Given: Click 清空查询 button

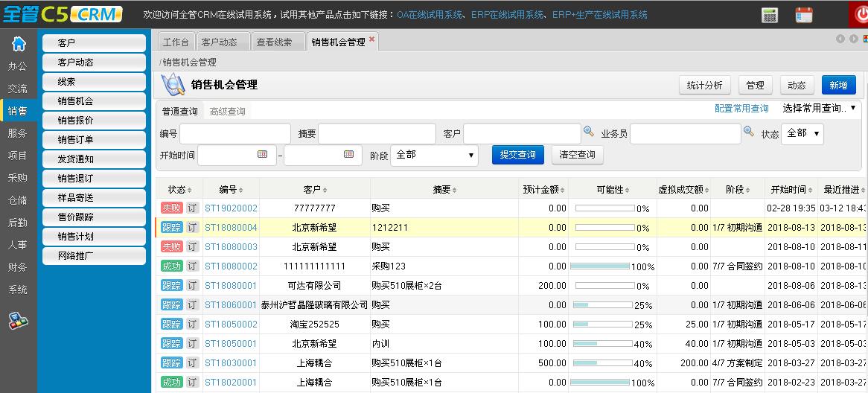Looking at the screenshot, I should (578, 155).
